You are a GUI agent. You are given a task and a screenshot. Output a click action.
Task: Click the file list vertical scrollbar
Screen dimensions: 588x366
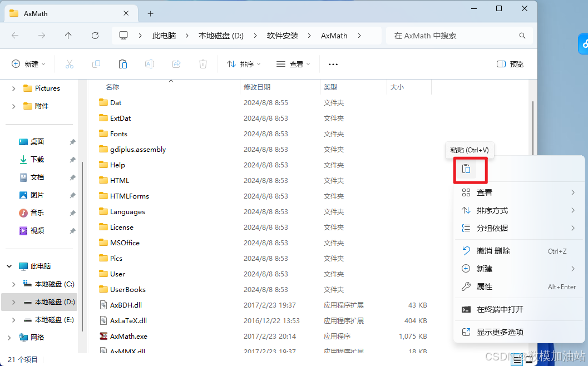click(532, 128)
